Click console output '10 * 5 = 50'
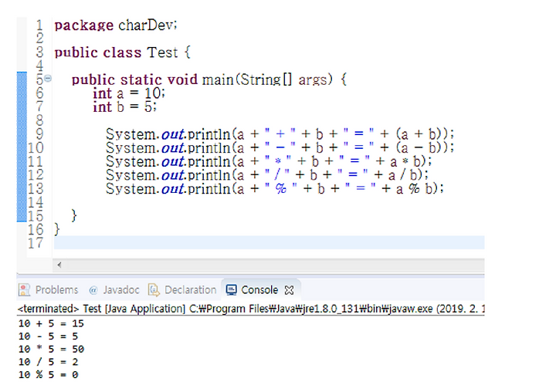This screenshot has height=392, width=556. [51, 349]
